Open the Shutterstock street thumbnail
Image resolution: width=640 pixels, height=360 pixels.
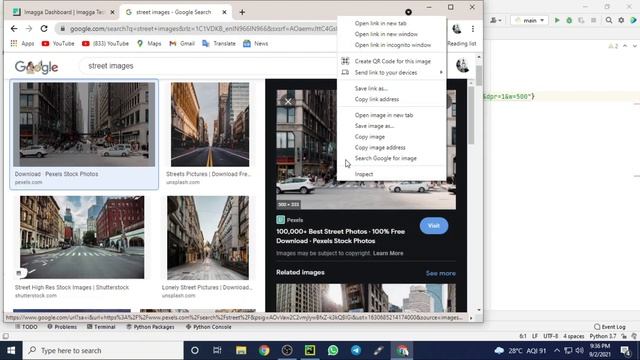(82, 237)
